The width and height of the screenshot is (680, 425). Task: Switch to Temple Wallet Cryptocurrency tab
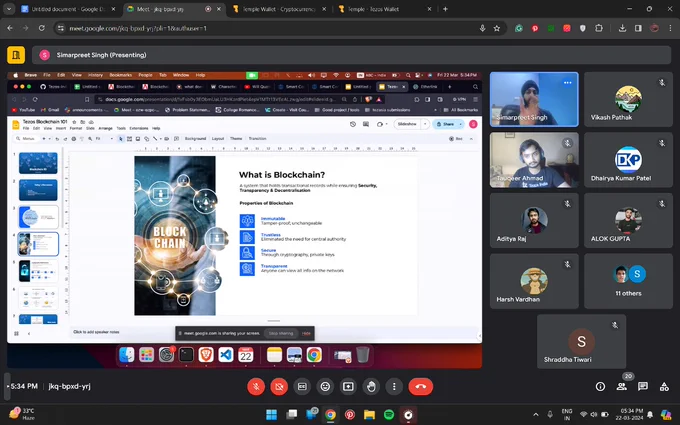(x=279, y=9)
